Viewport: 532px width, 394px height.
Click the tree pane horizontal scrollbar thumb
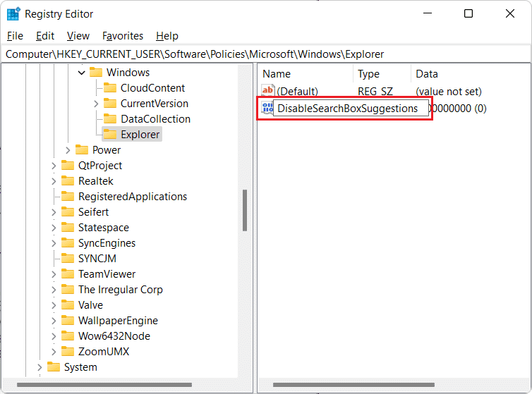104,385
